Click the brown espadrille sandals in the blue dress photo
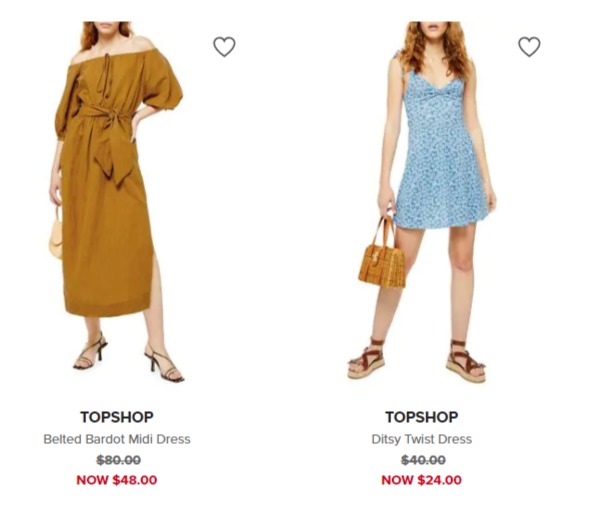This screenshot has height=521, width=598. coord(416,360)
